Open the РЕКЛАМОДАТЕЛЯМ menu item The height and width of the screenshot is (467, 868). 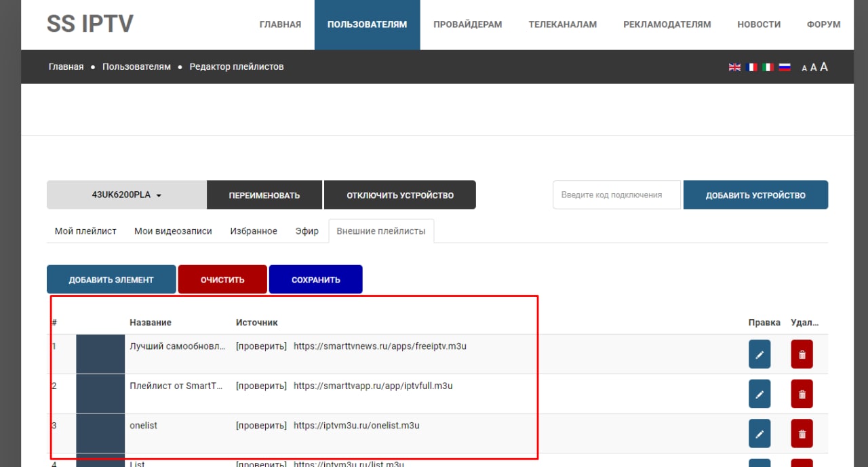[667, 24]
